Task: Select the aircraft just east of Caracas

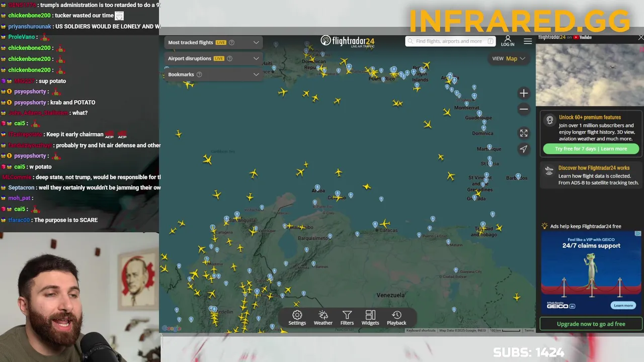Action: point(385,223)
